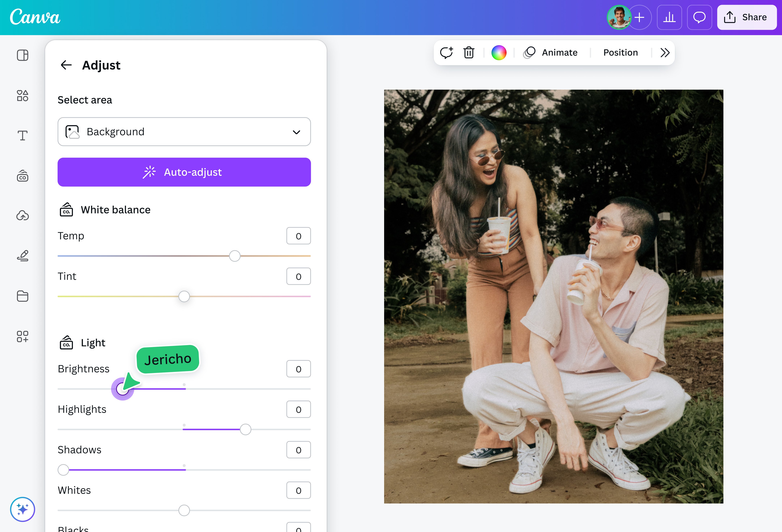The height and width of the screenshot is (532, 782).
Task: Click the Auto-adjust button
Action: coord(184,172)
